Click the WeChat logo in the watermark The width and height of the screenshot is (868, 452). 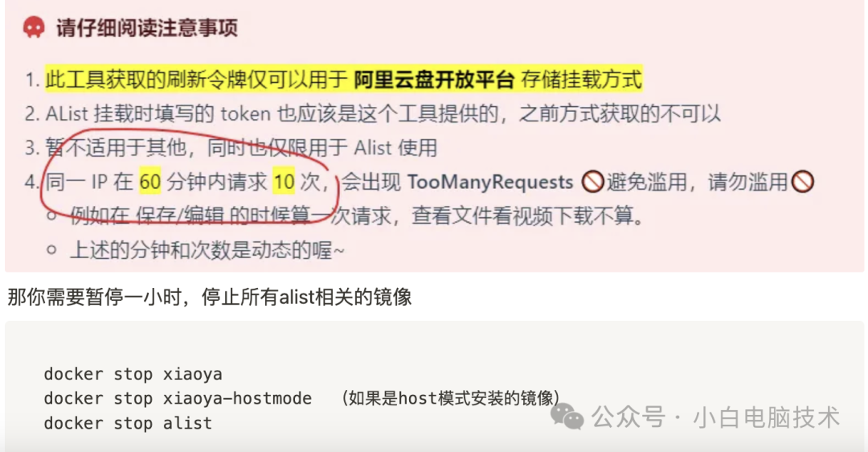coord(567,417)
